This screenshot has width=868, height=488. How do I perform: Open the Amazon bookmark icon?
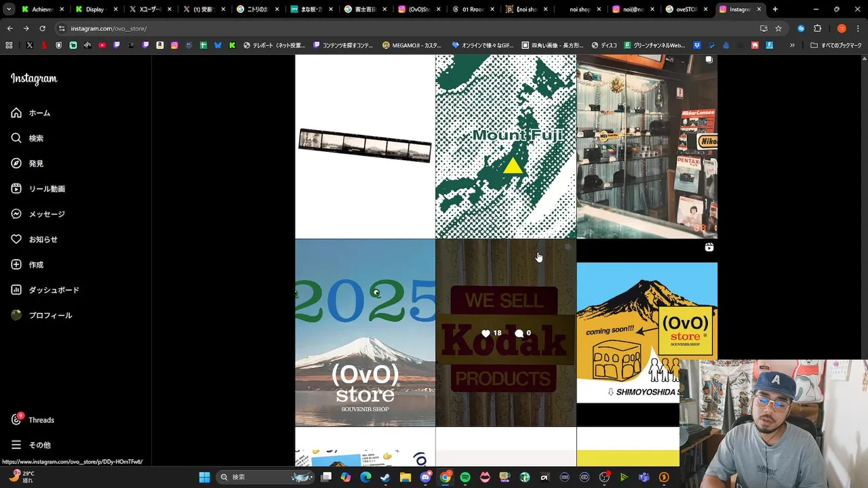(x=160, y=45)
